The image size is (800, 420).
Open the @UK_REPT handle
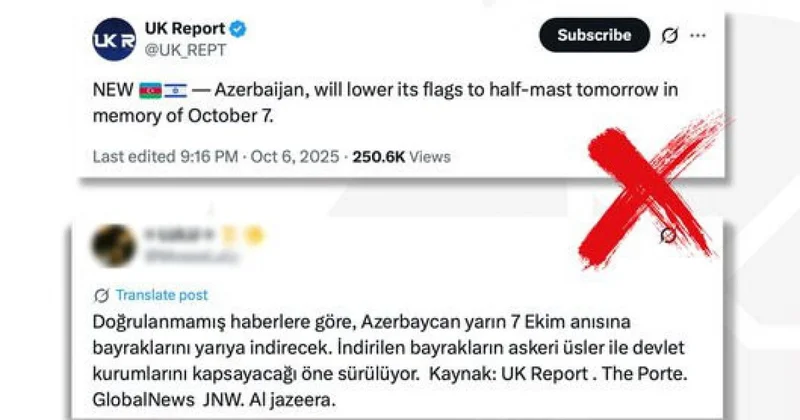click(186, 50)
